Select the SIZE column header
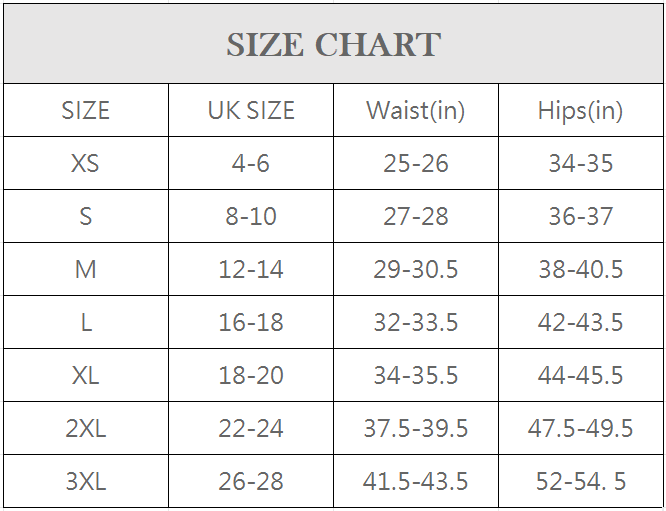Image resolution: width=666 pixels, height=511 pixels. point(86,110)
